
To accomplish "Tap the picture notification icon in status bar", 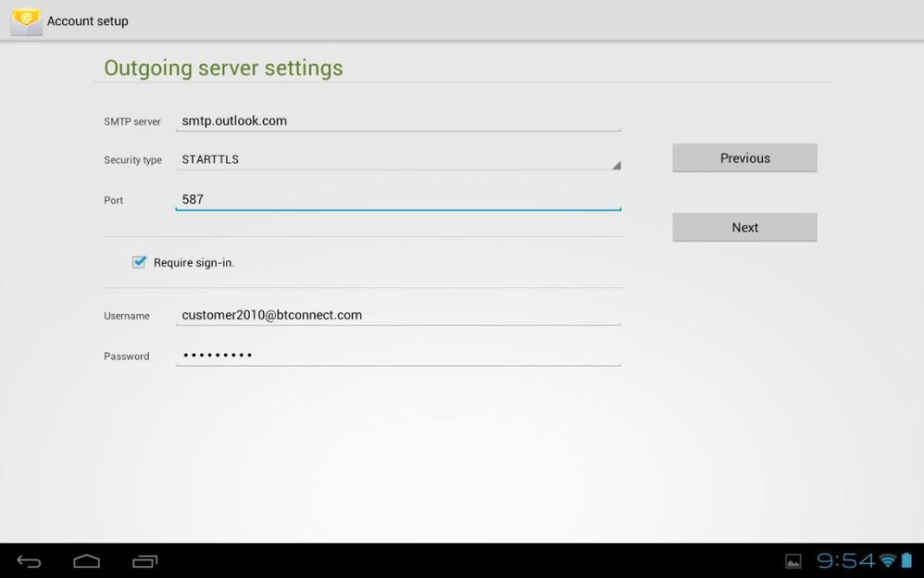I will point(793,561).
